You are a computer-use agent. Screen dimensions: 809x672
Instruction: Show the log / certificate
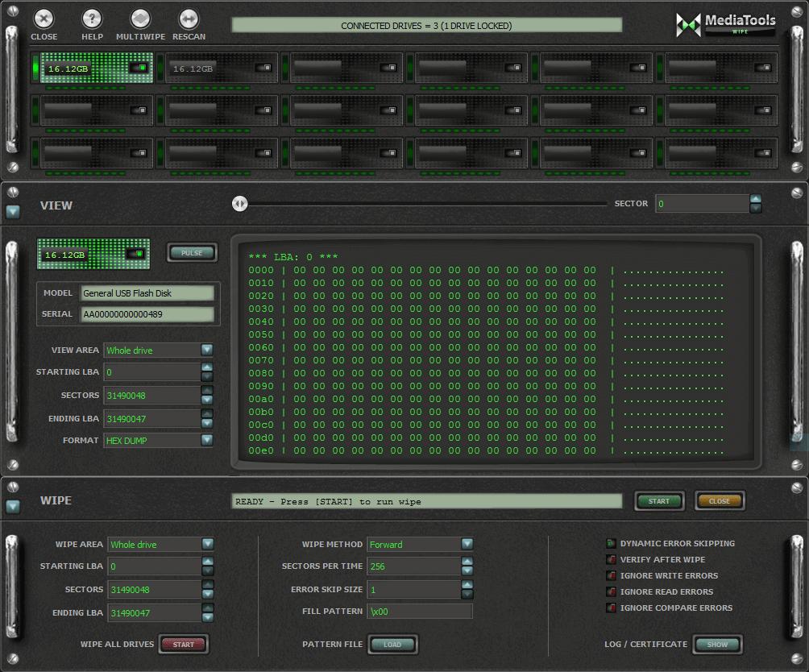coord(716,645)
